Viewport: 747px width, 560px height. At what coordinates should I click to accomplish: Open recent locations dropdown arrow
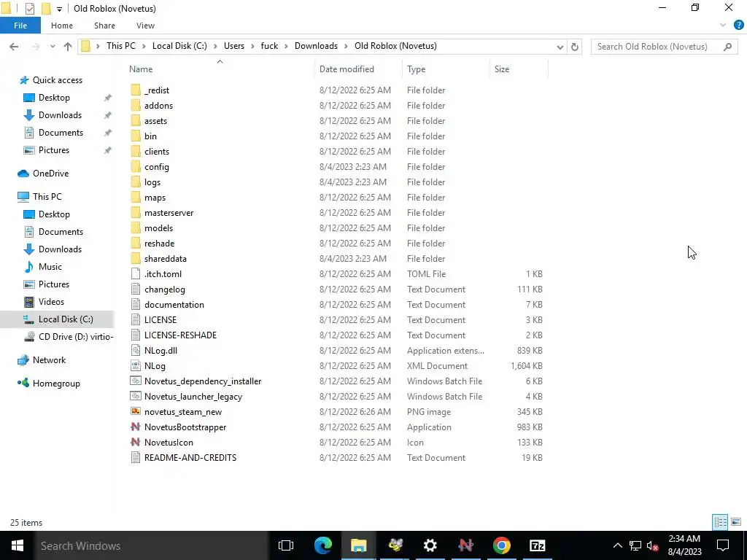(x=53, y=47)
